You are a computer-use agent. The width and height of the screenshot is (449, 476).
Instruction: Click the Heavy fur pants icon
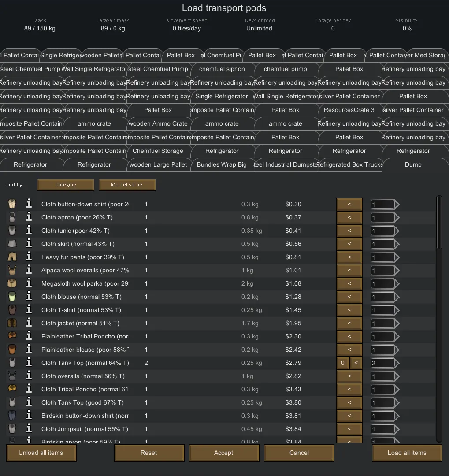[x=12, y=257]
